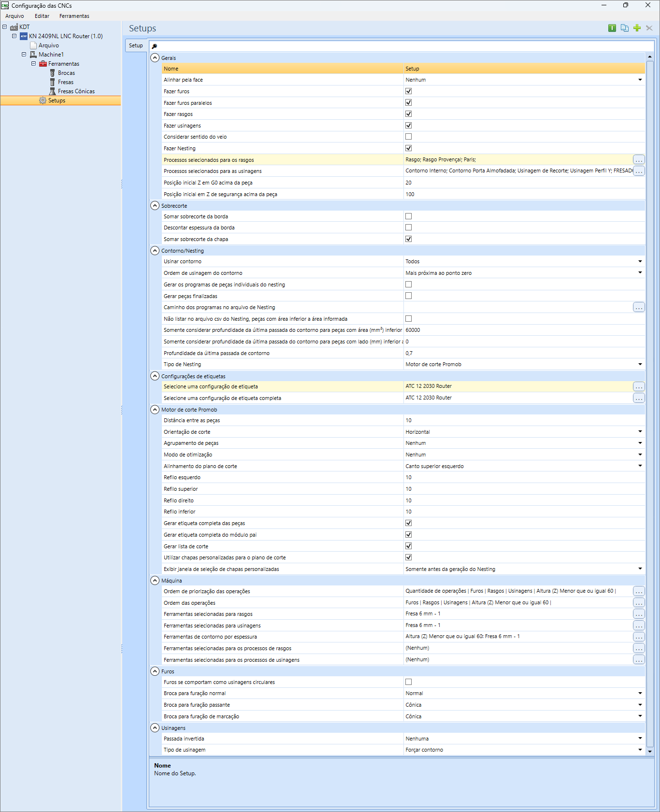Image resolution: width=660 pixels, height=812 pixels.
Task: Browse Caminho dos programas no arquivo de Nesting
Action: coord(639,307)
